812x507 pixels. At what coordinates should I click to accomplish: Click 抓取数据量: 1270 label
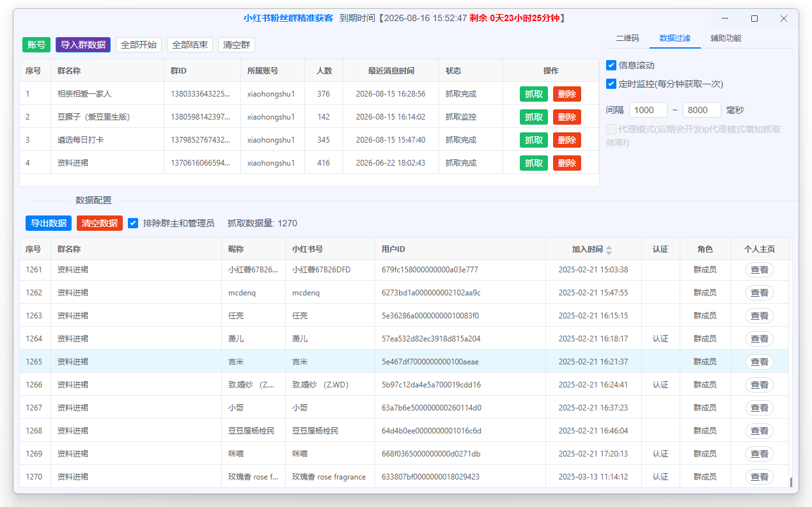click(x=262, y=223)
